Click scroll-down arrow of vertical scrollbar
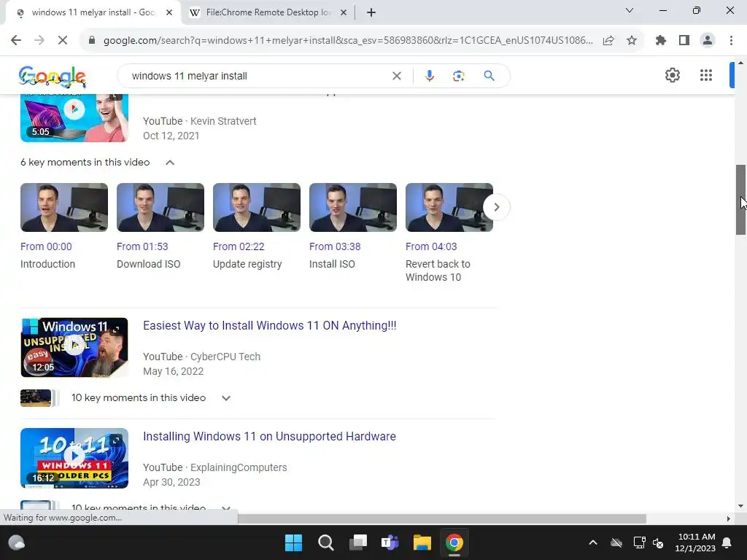 click(740, 506)
